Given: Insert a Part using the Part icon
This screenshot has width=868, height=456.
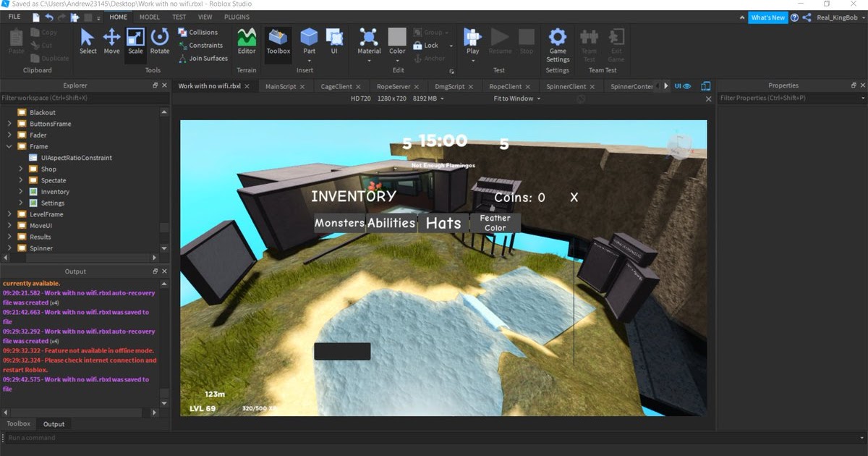Looking at the screenshot, I should (x=309, y=37).
